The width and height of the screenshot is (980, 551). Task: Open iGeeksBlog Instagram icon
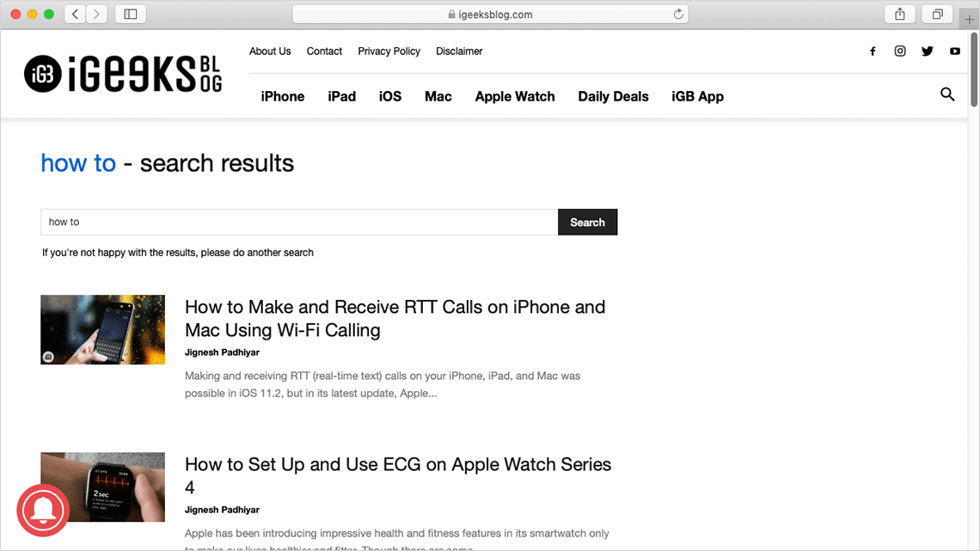[900, 52]
